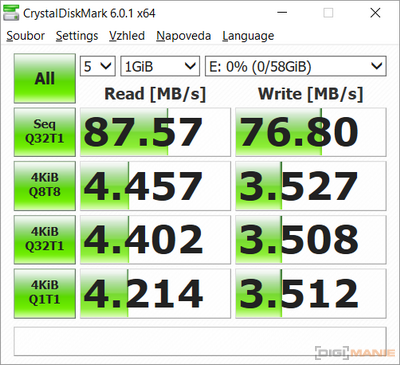Expand the test size dropdown 1GiB
The width and height of the screenshot is (400, 365).
(160, 66)
